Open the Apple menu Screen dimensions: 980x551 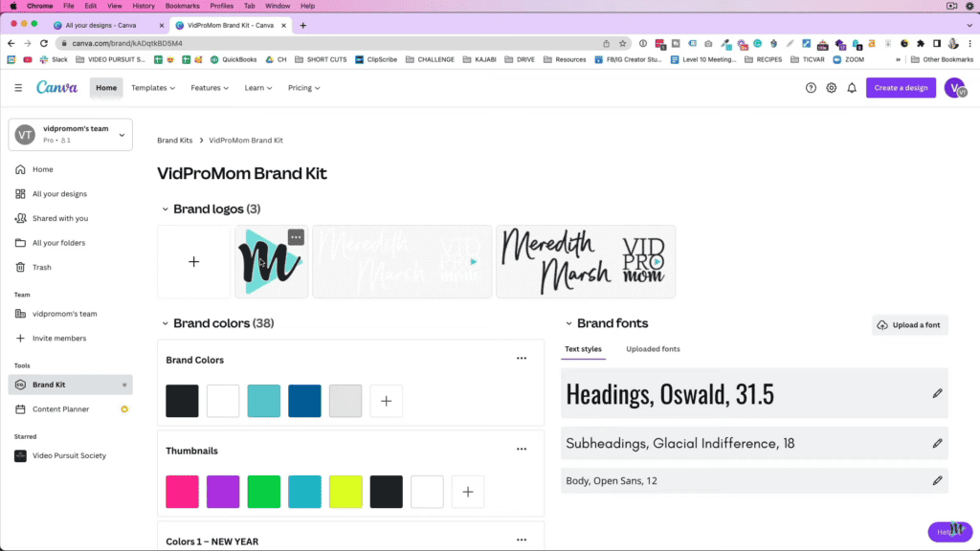13,6
